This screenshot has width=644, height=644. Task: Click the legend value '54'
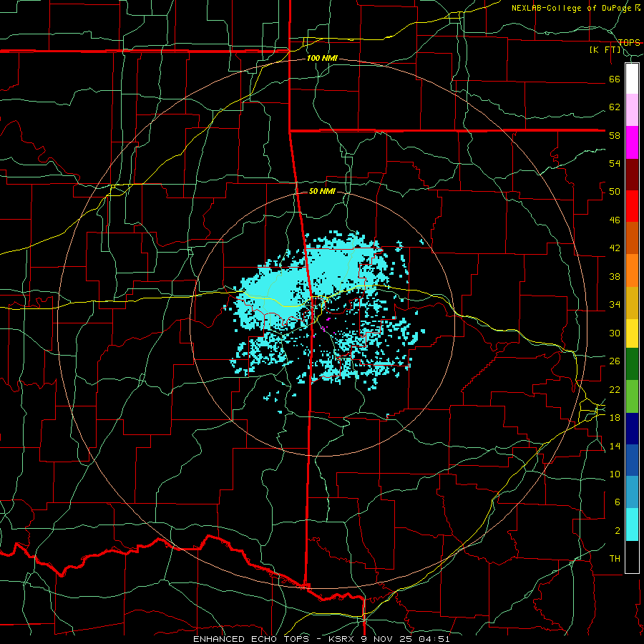pyautogui.click(x=615, y=163)
